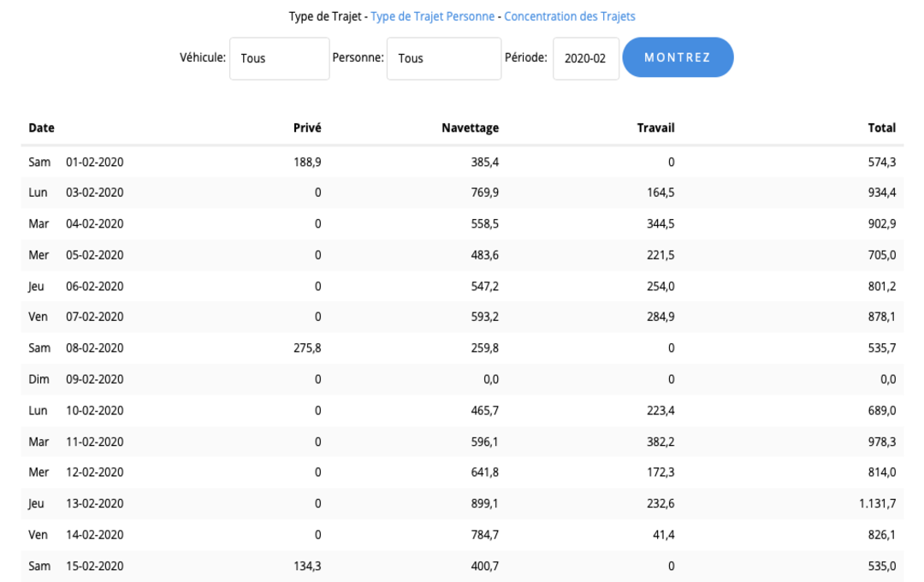This screenshot has width=924, height=582.
Task: Click the 382,2 Travail cell
Action: [x=660, y=442]
